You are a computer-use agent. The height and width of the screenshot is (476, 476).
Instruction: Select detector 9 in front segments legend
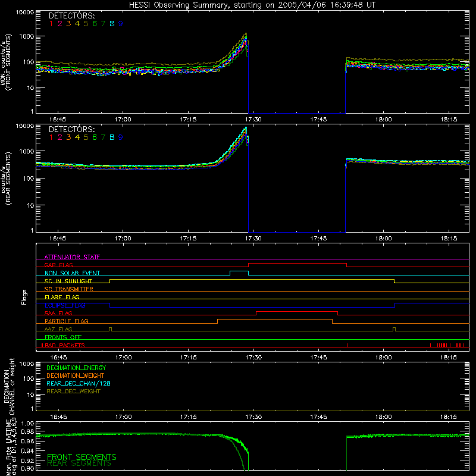121,23
